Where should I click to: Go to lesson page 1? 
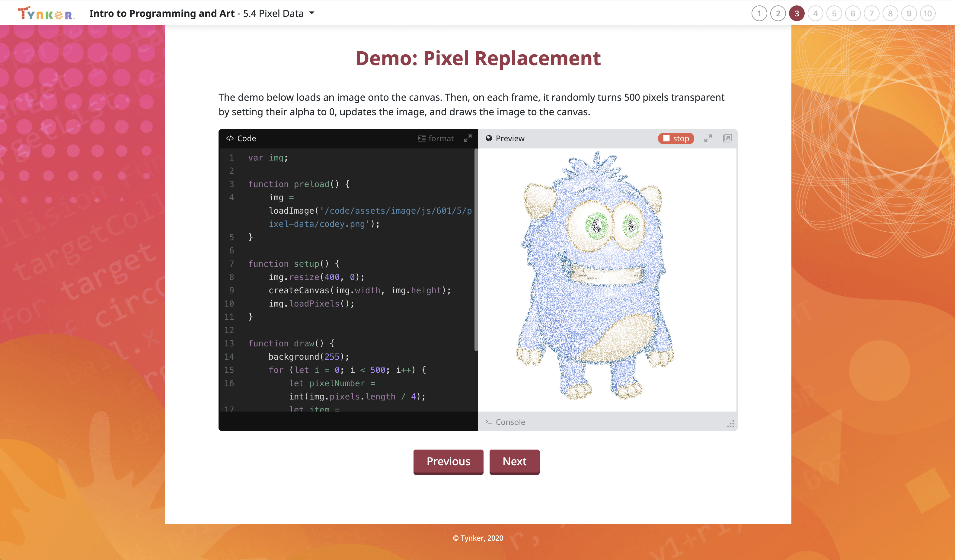point(759,14)
